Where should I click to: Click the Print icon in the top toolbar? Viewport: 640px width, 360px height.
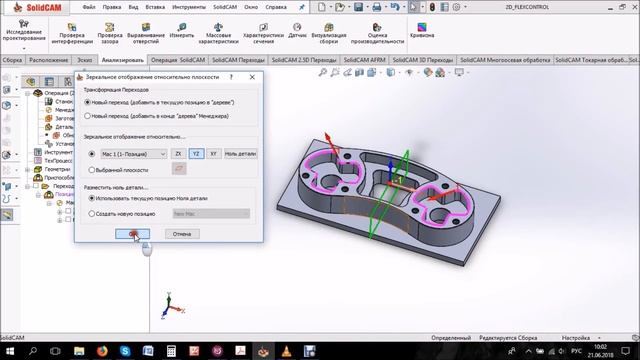[377, 7]
